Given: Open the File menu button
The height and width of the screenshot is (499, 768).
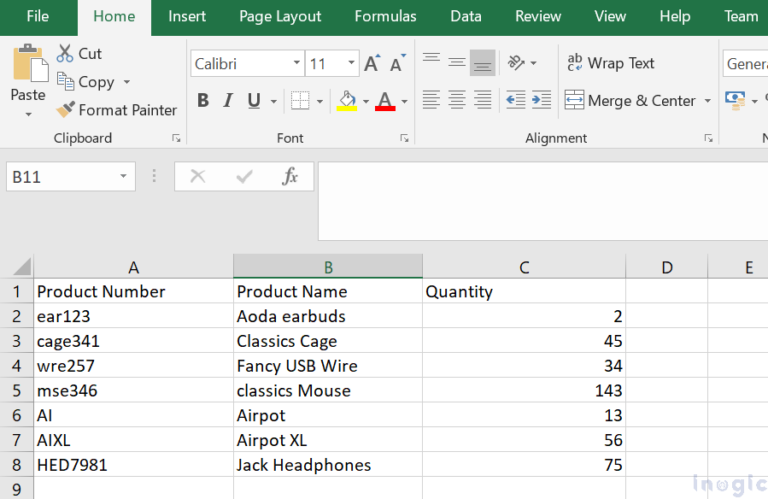Looking at the screenshot, I should [x=38, y=16].
